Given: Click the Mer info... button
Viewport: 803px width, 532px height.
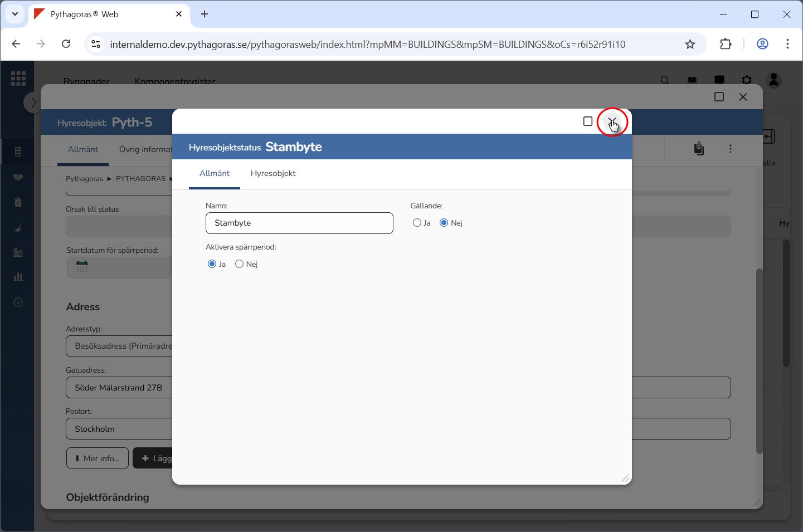Looking at the screenshot, I should point(98,458).
